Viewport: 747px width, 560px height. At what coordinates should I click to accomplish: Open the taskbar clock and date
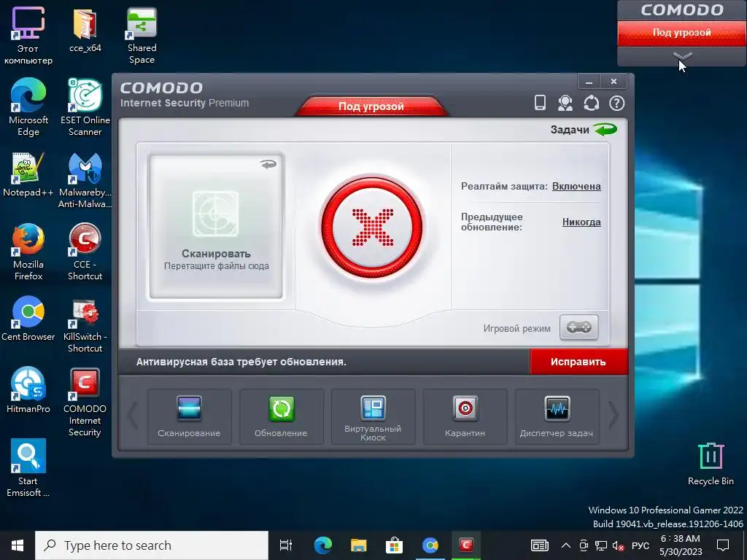(681, 545)
